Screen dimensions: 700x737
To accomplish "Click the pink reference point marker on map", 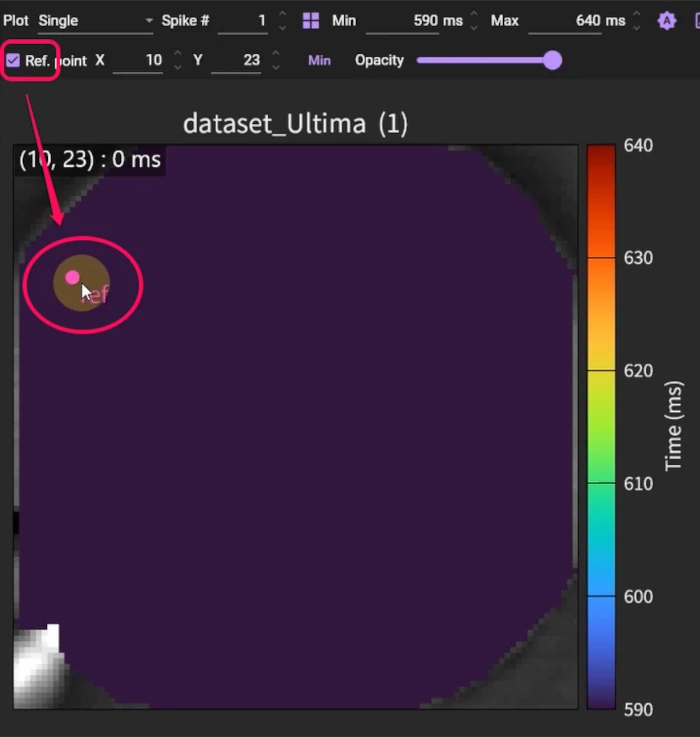I will 72,277.
